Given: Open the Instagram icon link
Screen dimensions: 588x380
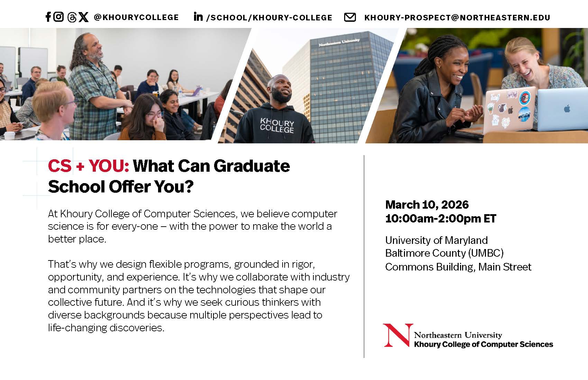Looking at the screenshot, I should (x=59, y=17).
